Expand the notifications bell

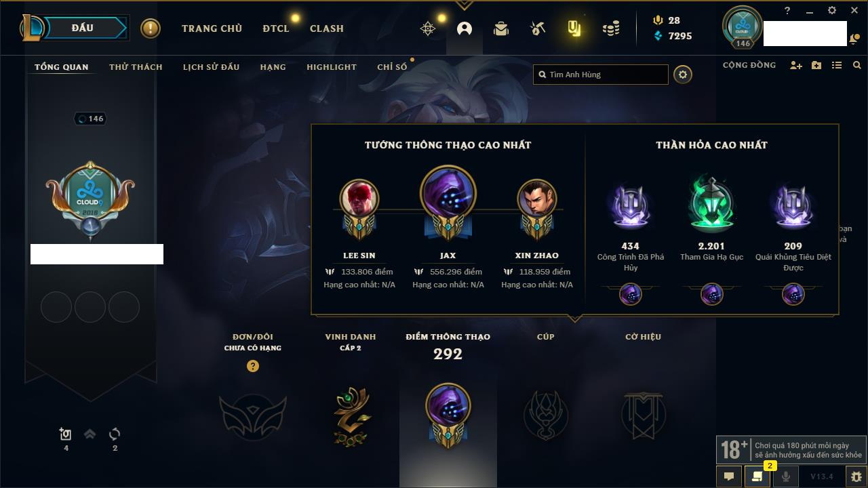[x=852, y=39]
